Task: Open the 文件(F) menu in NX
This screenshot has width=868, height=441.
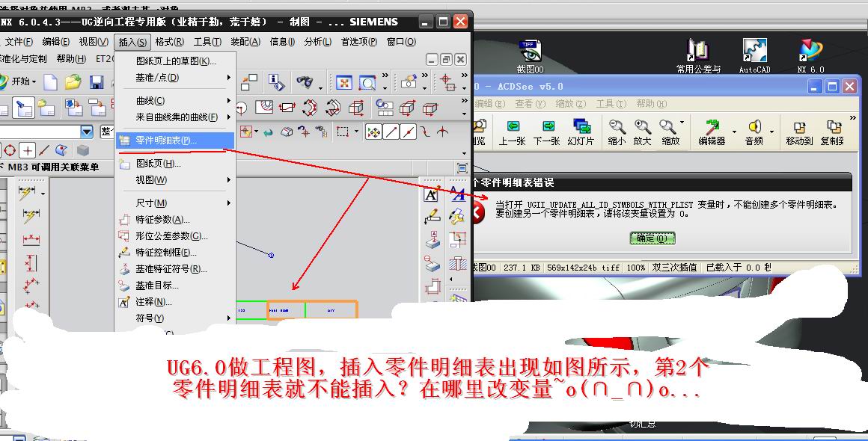Action: [19, 42]
